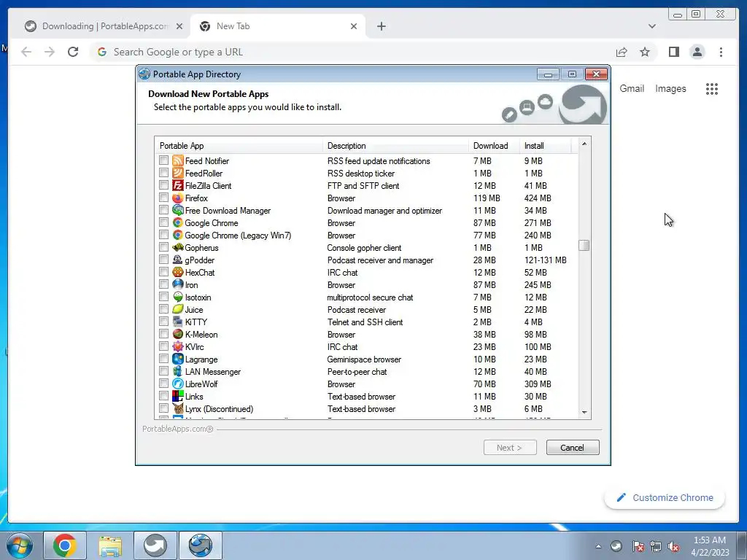747x560 pixels.
Task: Click the Isotoxin app icon
Action: 178,297
